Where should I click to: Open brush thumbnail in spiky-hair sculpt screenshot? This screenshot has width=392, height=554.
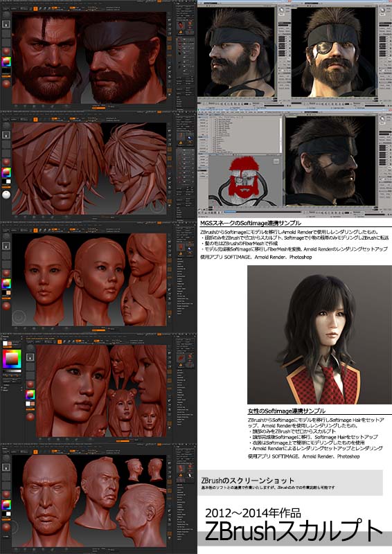[6, 126]
